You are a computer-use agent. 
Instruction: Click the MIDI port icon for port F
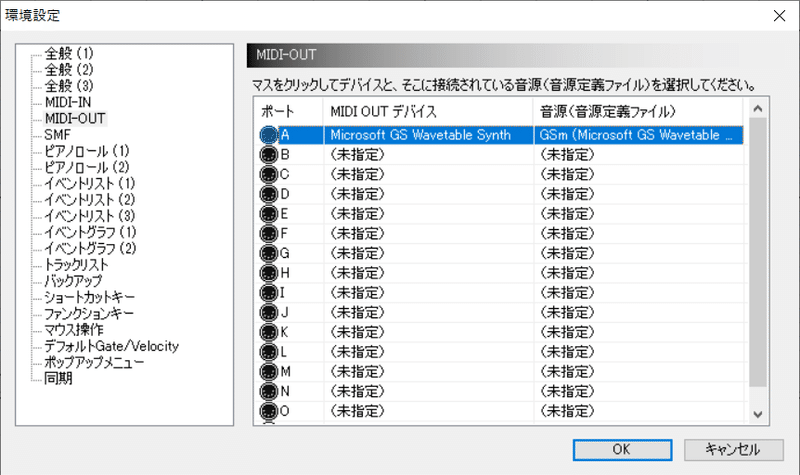click(x=268, y=234)
